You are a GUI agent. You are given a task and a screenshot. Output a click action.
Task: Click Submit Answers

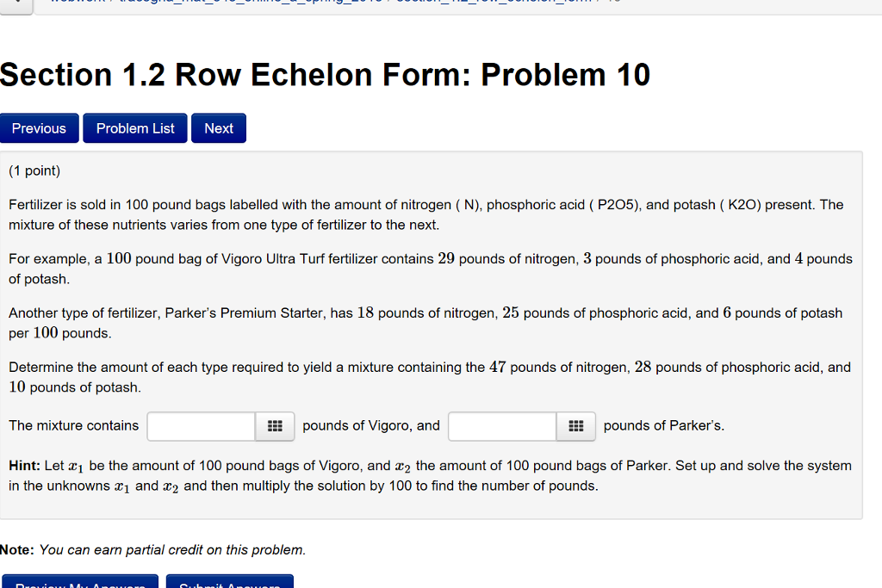tap(229, 584)
